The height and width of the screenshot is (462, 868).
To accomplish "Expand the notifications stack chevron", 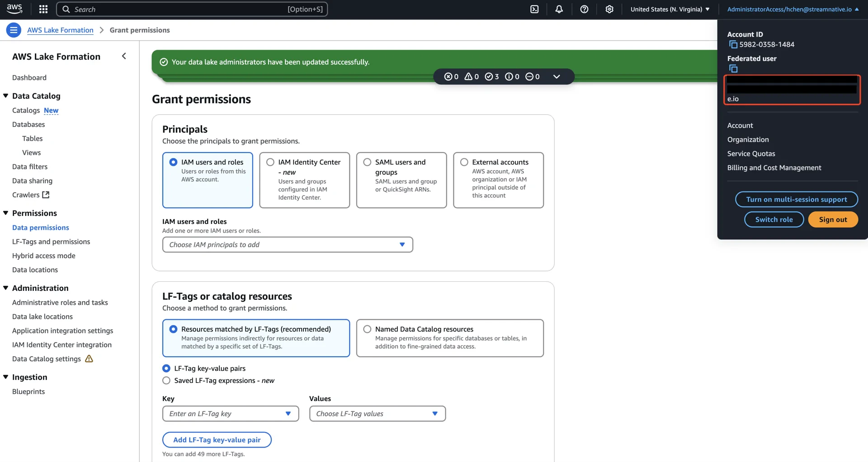I will [557, 77].
